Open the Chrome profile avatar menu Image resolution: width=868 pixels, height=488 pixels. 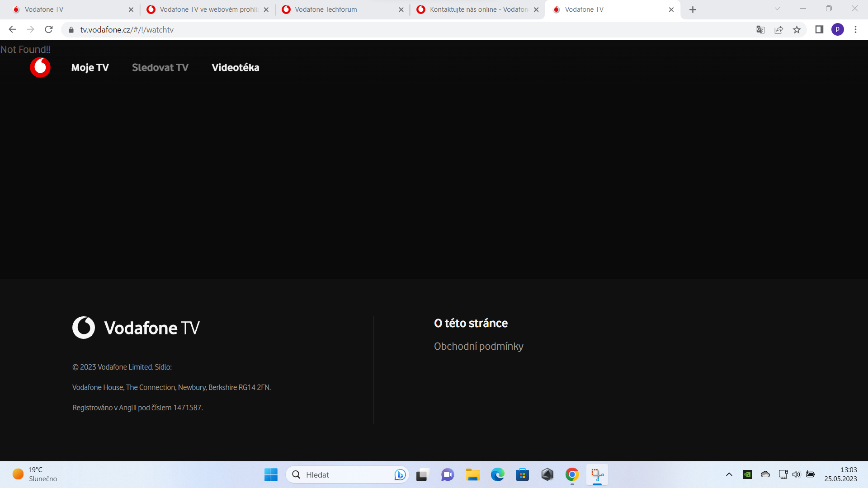click(837, 29)
